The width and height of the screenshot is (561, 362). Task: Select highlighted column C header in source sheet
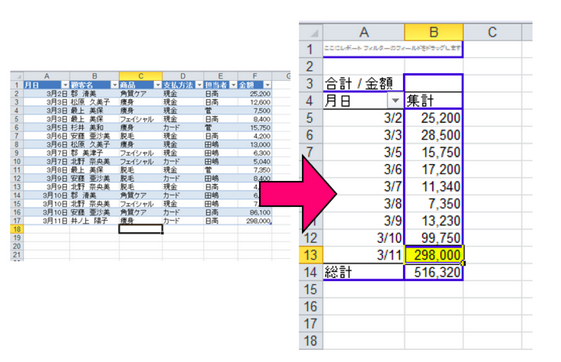click(141, 76)
